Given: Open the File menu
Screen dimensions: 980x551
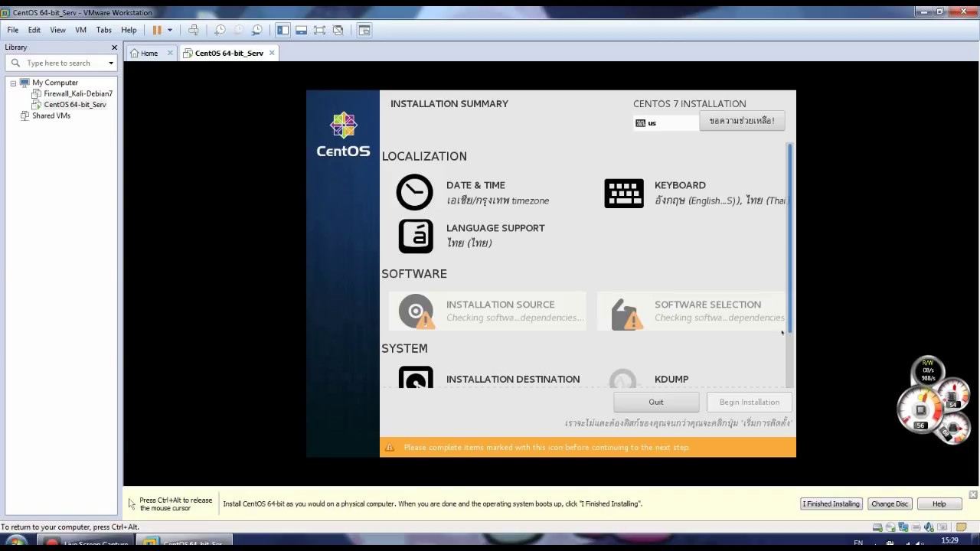Looking at the screenshot, I should coord(13,30).
